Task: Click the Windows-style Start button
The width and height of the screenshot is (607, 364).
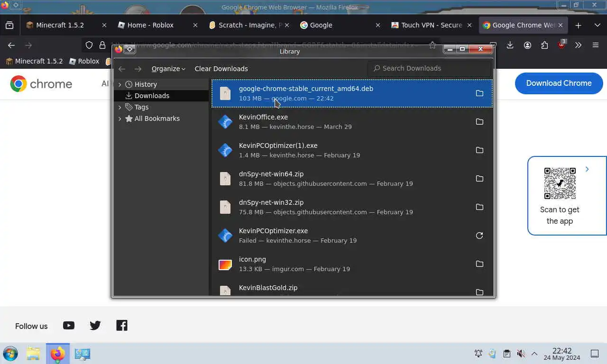Action: [10, 354]
